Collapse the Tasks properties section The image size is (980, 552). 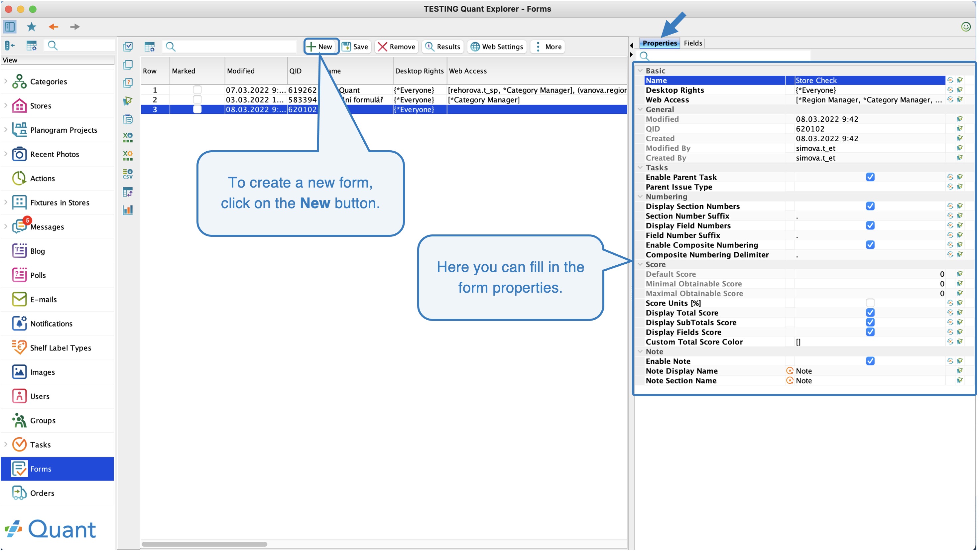(640, 168)
